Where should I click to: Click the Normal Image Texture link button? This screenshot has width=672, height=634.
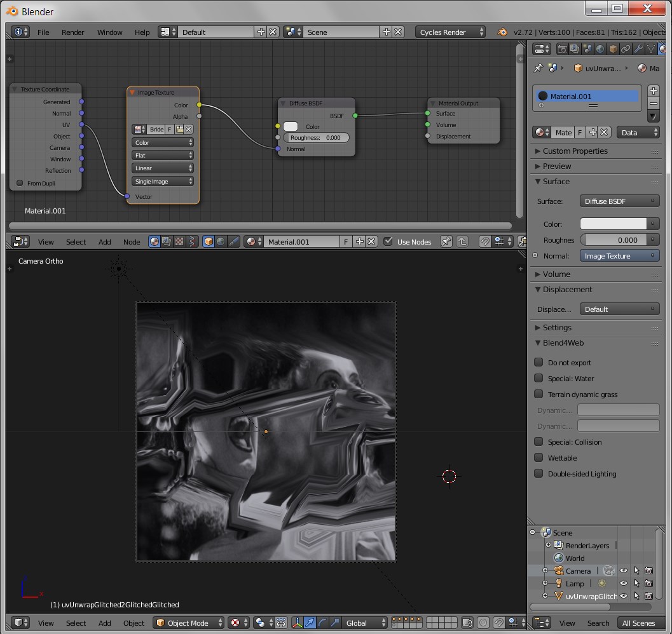pos(619,256)
